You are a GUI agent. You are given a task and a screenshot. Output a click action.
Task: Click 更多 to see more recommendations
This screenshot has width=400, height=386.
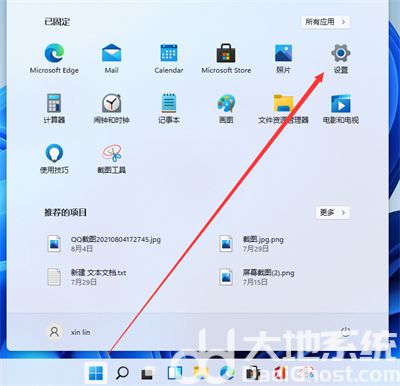332,212
